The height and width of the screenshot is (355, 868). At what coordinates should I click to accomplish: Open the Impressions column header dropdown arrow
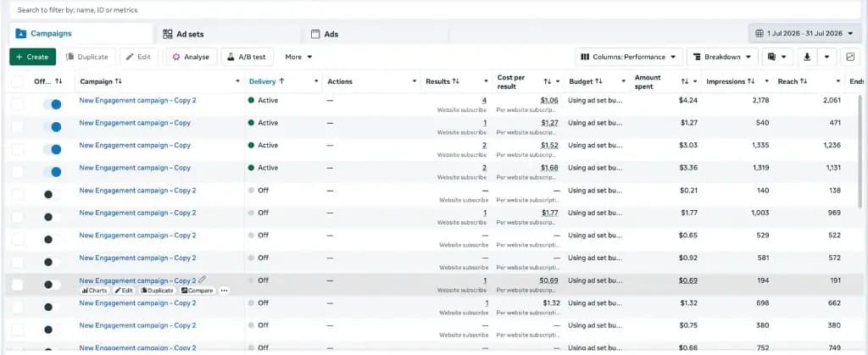[x=766, y=81]
